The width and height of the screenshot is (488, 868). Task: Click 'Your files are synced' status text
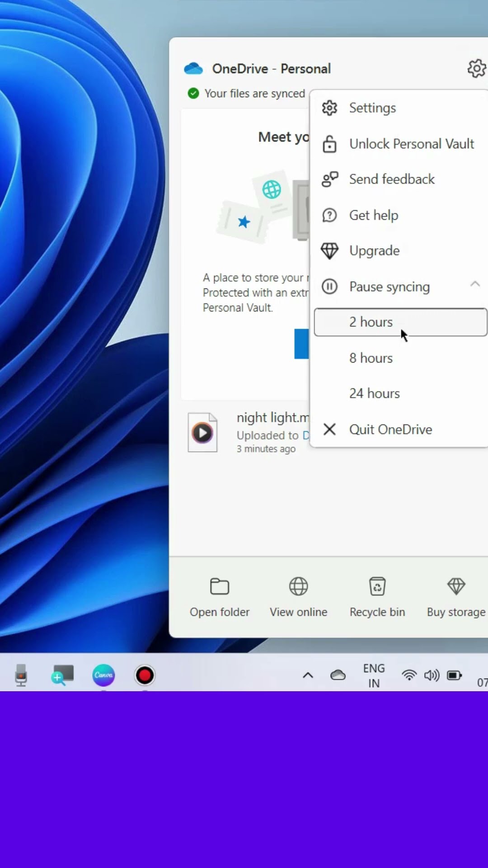pyautogui.click(x=255, y=94)
